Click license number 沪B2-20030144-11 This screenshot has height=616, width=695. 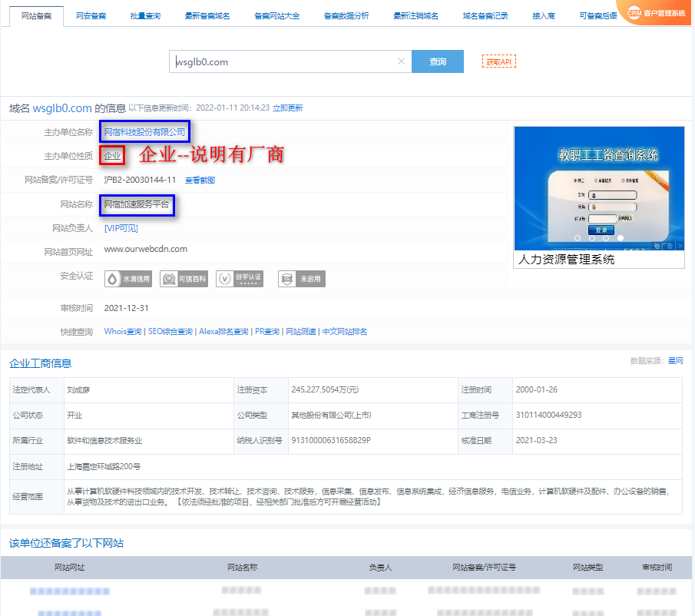[140, 180]
